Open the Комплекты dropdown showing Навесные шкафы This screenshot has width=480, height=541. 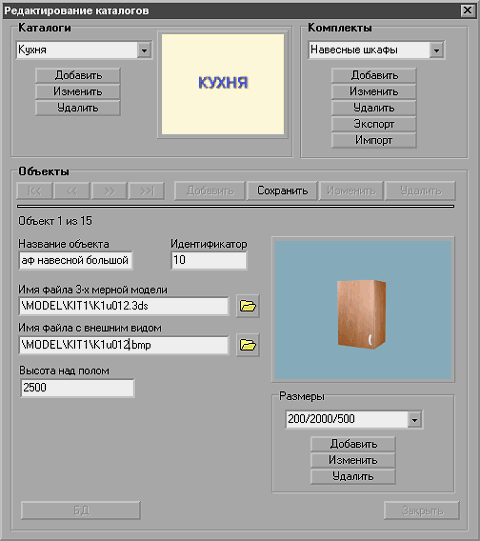pyautogui.click(x=437, y=50)
